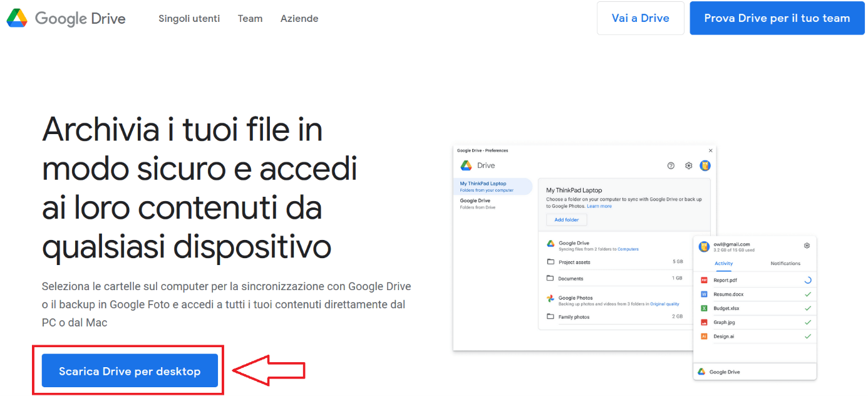
Task: Click the folder icon of Project assets
Action: (550, 262)
